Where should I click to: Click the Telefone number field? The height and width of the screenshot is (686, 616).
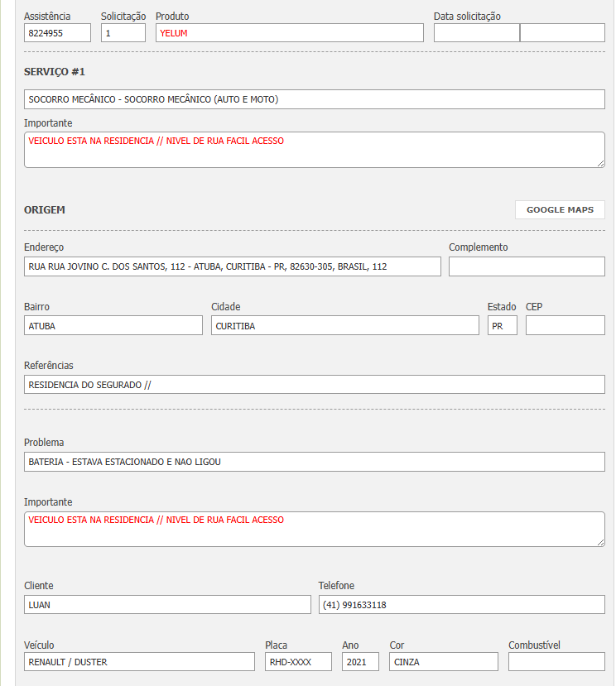click(461, 605)
